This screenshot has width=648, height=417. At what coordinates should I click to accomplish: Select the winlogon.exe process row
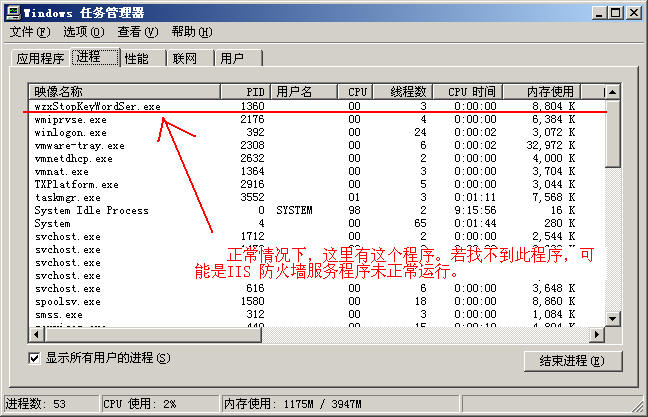(x=317, y=132)
